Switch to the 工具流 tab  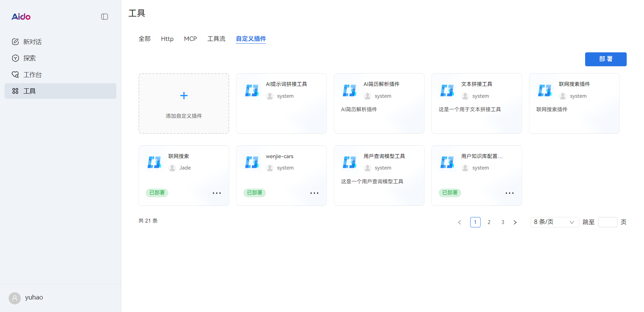[216, 38]
